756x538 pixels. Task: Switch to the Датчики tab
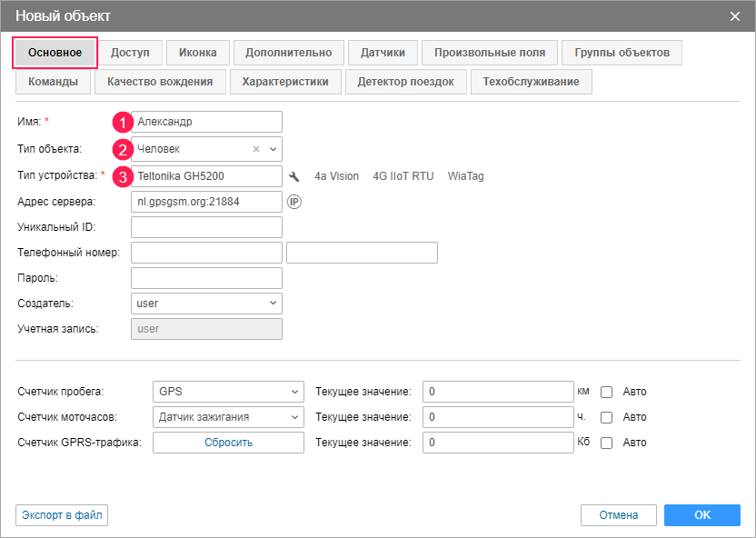pos(383,53)
